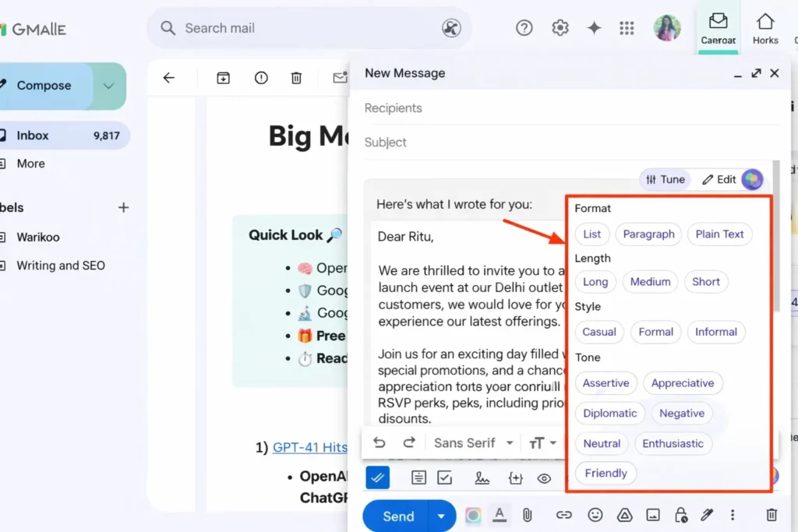This screenshot has height=532, width=798.
Task: Toggle the blue double-checkmark tracking button
Action: click(378, 477)
